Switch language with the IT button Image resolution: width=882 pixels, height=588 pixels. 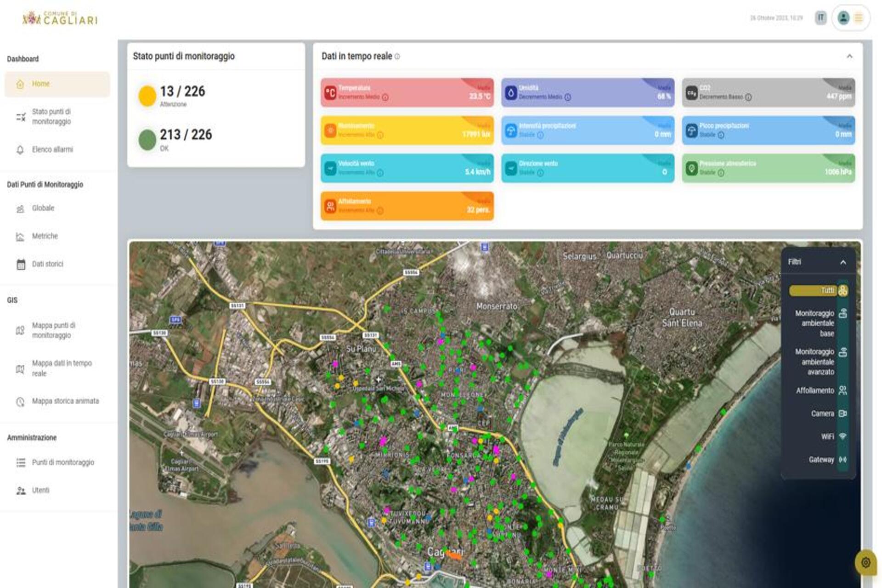tap(820, 18)
